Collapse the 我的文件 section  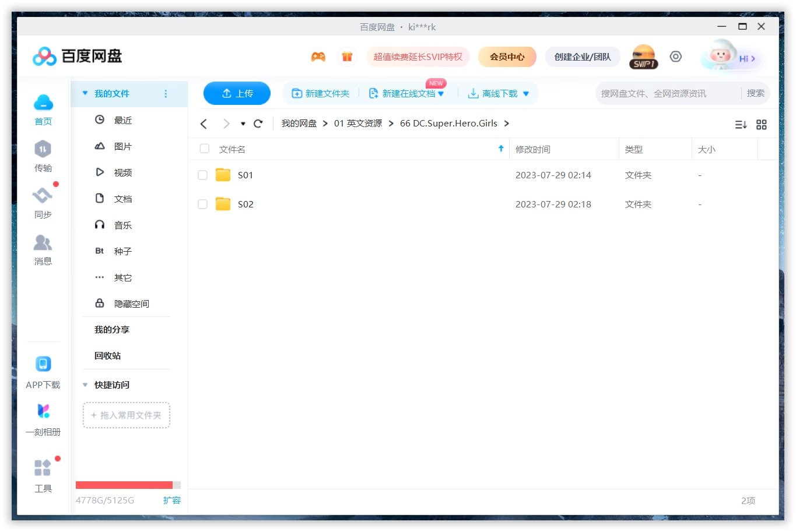pos(84,93)
